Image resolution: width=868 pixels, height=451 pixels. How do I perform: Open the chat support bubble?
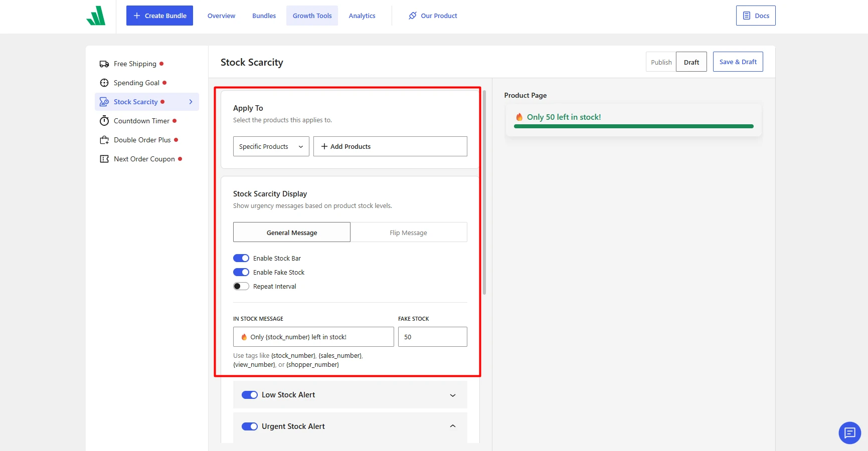pyautogui.click(x=849, y=432)
